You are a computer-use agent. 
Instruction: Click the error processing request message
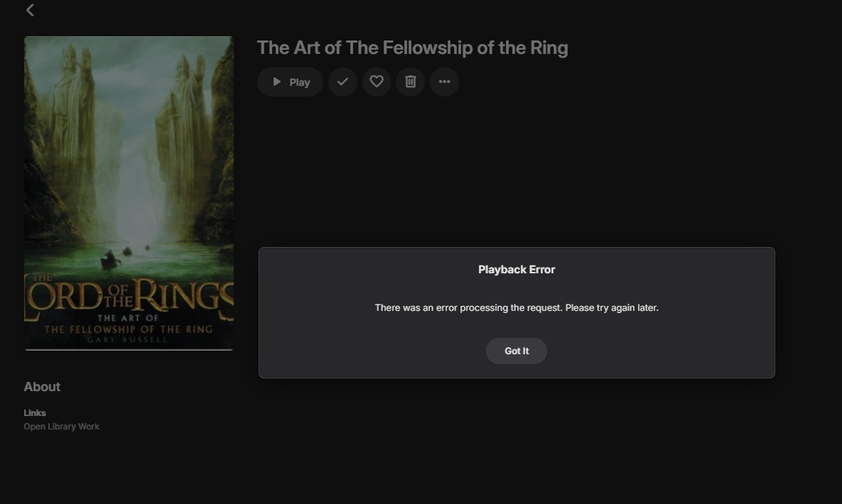tap(517, 308)
